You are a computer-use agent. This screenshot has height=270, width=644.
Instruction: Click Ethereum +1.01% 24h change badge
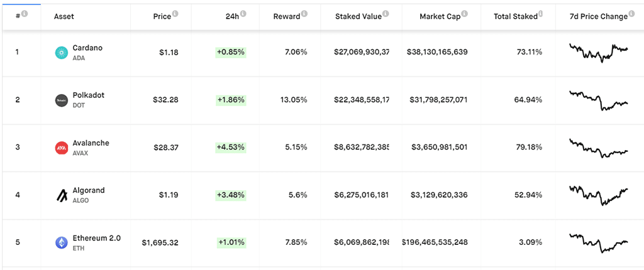(x=231, y=242)
